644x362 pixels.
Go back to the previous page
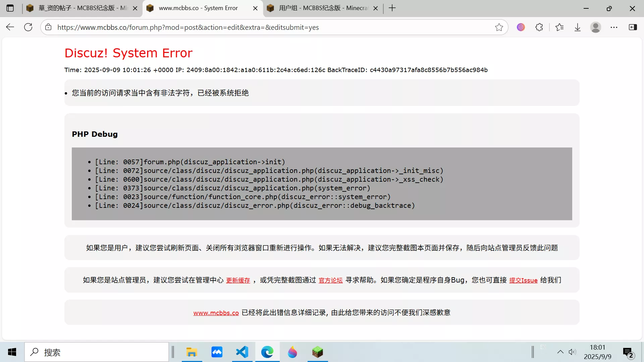tap(10, 27)
